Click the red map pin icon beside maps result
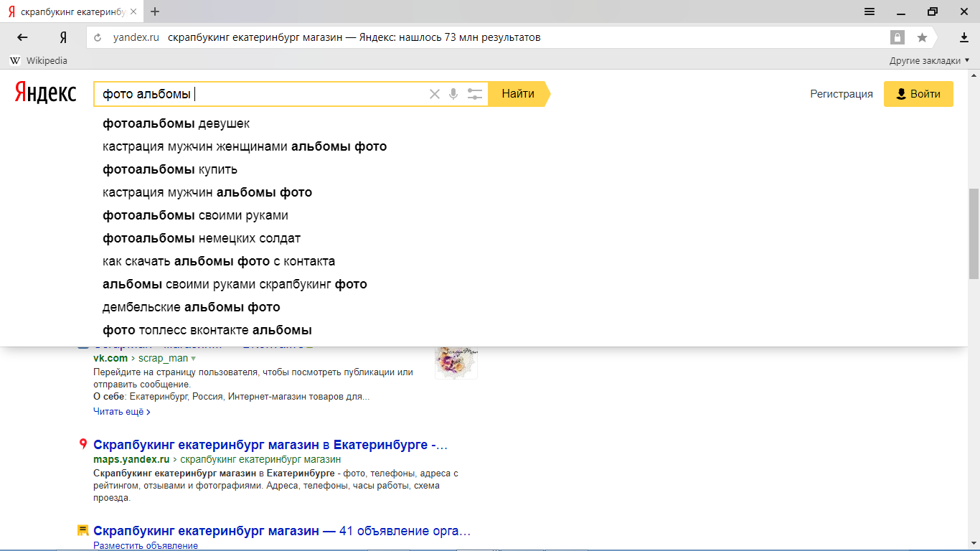Image resolution: width=980 pixels, height=551 pixels. tap(83, 444)
